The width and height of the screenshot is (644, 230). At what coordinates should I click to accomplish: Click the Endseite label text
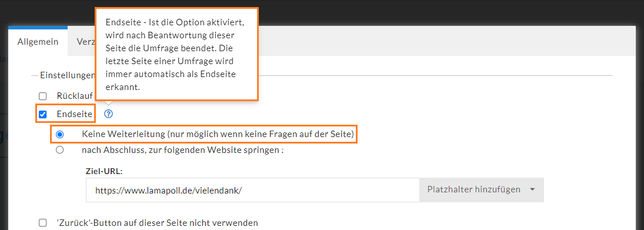tap(74, 114)
